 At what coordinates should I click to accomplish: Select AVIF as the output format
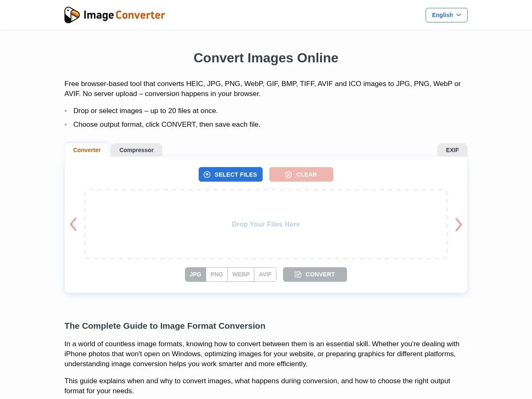265,274
